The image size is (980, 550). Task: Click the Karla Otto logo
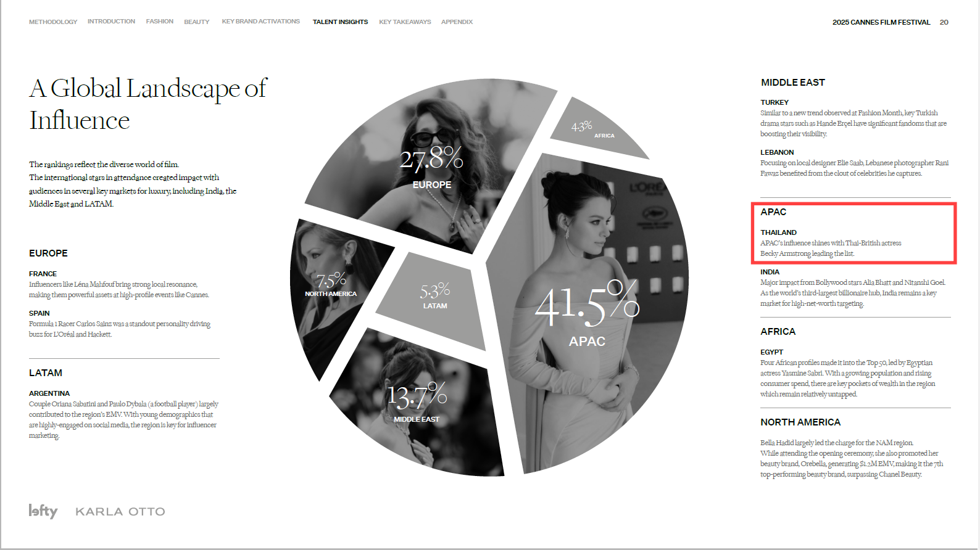tap(120, 512)
